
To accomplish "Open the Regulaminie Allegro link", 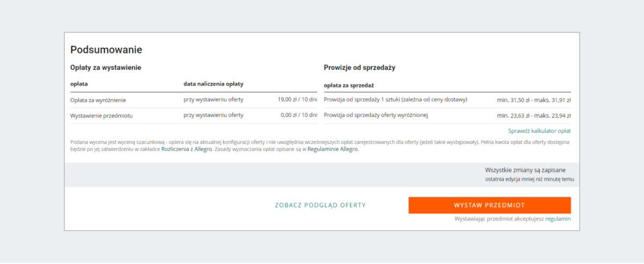I will click(333, 150).
